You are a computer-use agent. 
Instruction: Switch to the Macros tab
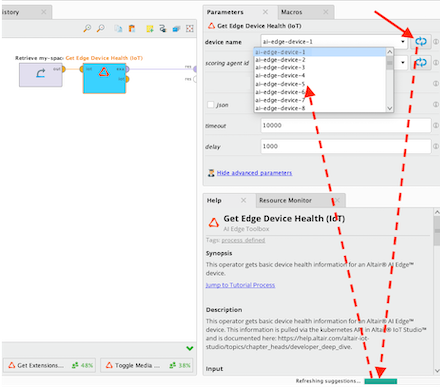(292, 12)
